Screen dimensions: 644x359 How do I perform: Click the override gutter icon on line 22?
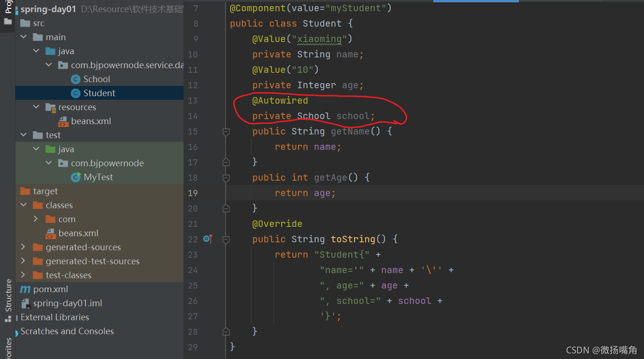208,239
